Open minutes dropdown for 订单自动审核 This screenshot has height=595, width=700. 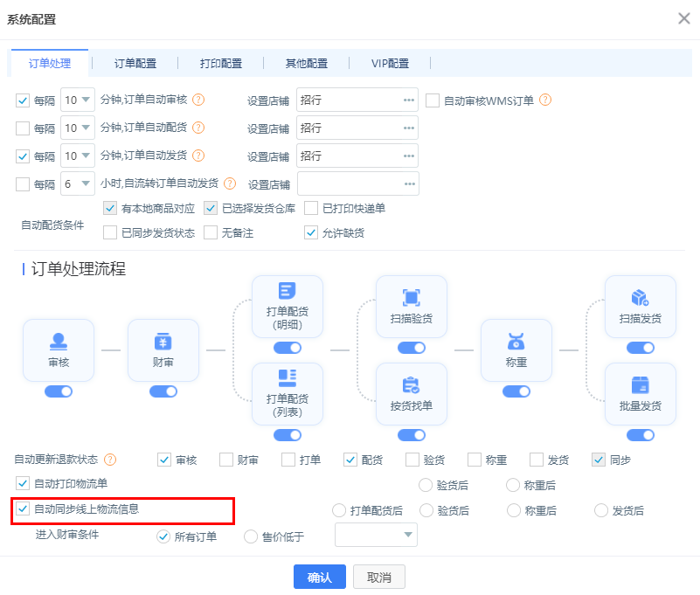(x=78, y=100)
